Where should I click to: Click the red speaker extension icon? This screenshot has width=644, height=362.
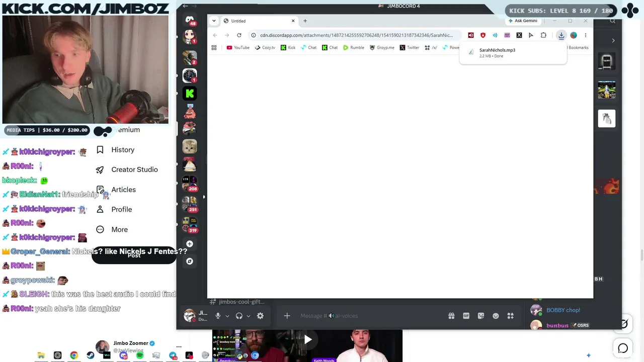[x=471, y=35]
